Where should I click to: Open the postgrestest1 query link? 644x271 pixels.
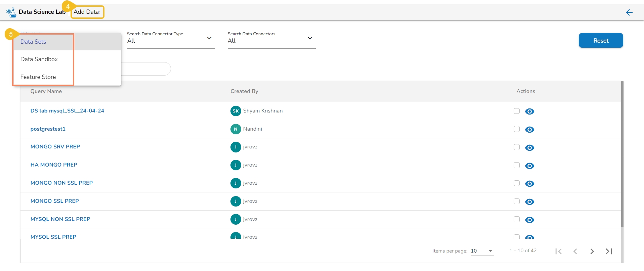tap(48, 129)
